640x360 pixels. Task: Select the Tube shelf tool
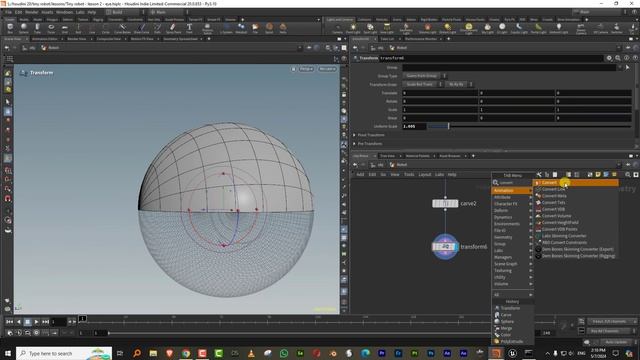(37, 28)
